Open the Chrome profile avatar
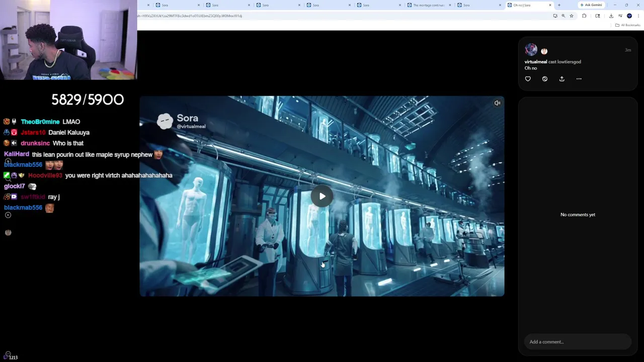 pyautogui.click(x=629, y=16)
